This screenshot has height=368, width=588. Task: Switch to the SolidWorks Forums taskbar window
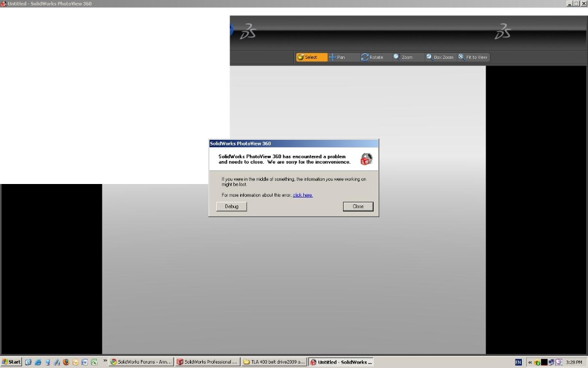coord(141,362)
